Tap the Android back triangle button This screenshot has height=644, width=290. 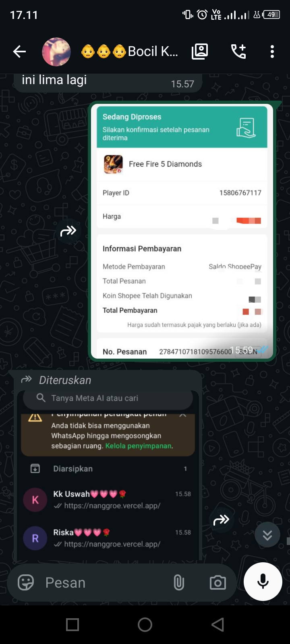click(x=218, y=625)
